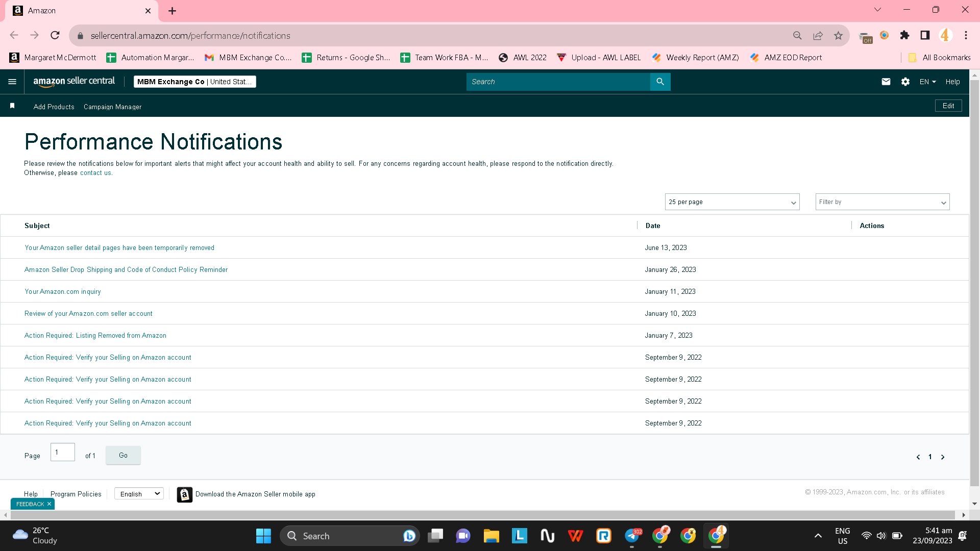Open Task View on the taskbar
Image resolution: width=980 pixels, height=551 pixels.
pyautogui.click(x=435, y=536)
